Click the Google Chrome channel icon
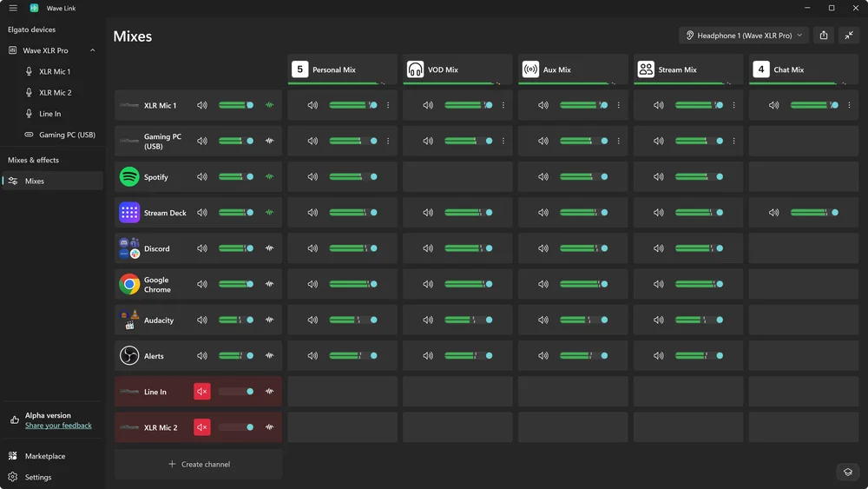The width and height of the screenshot is (868, 489). 129,284
